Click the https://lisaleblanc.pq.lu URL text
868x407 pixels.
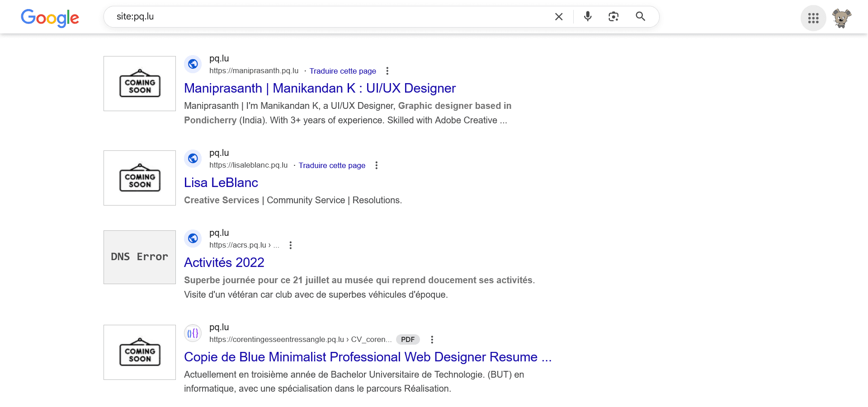249,165
